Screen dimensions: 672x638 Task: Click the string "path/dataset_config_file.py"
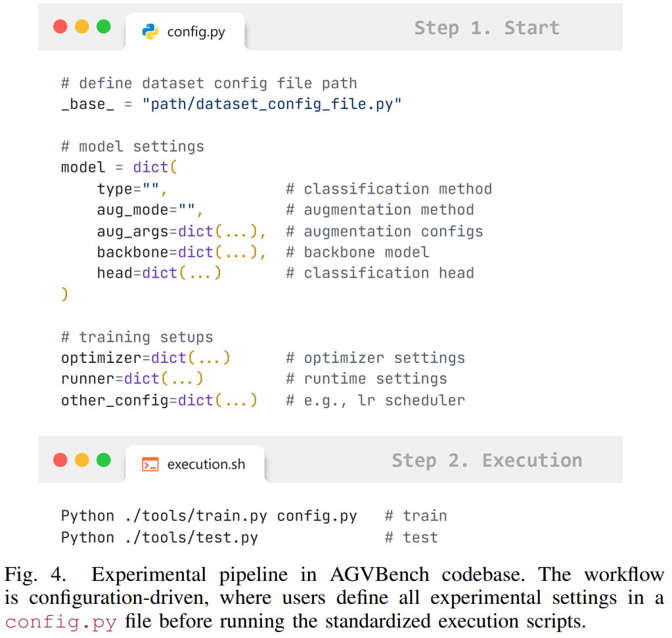coord(272,104)
